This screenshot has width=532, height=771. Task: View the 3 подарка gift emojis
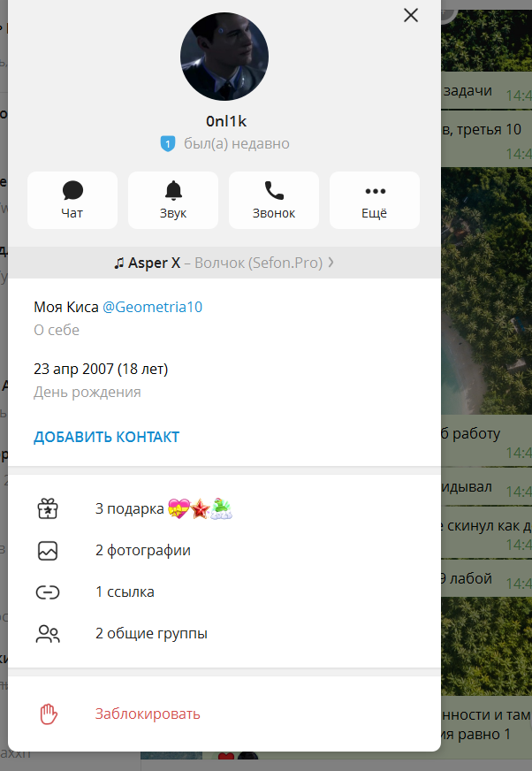tap(200, 508)
